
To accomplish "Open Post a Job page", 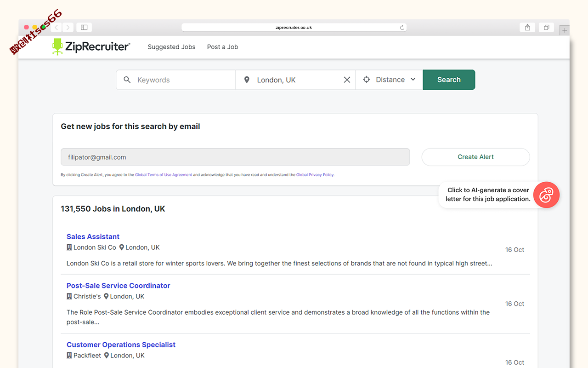I will click(x=222, y=47).
